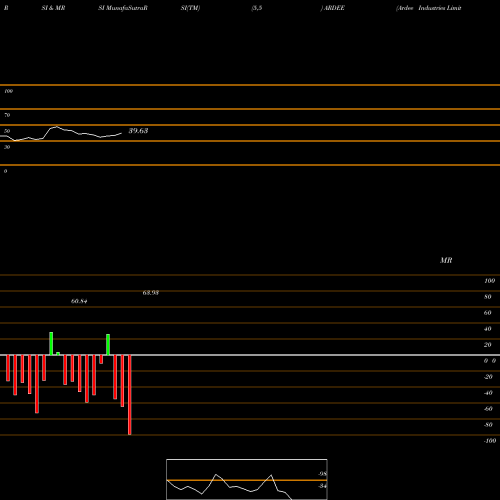This screenshot has height=500, width=500.
Task: Select the MR axis label -60
Action: click(x=488, y=409)
